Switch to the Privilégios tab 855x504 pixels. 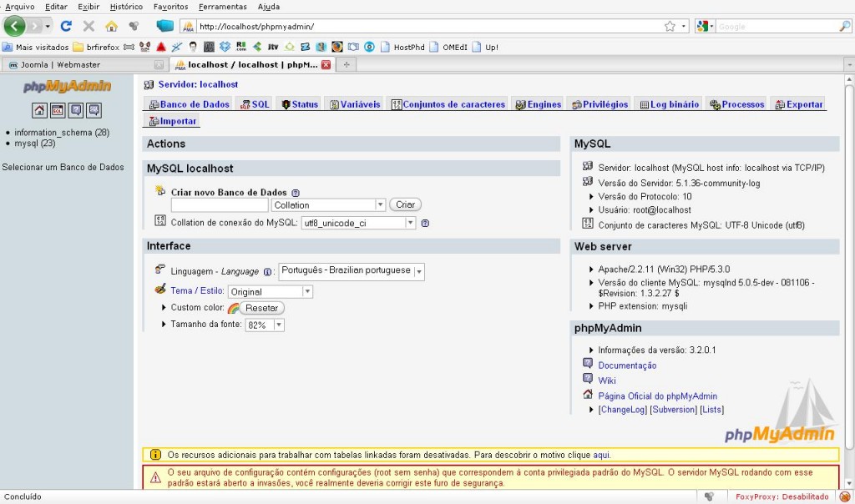coord(600,104)
